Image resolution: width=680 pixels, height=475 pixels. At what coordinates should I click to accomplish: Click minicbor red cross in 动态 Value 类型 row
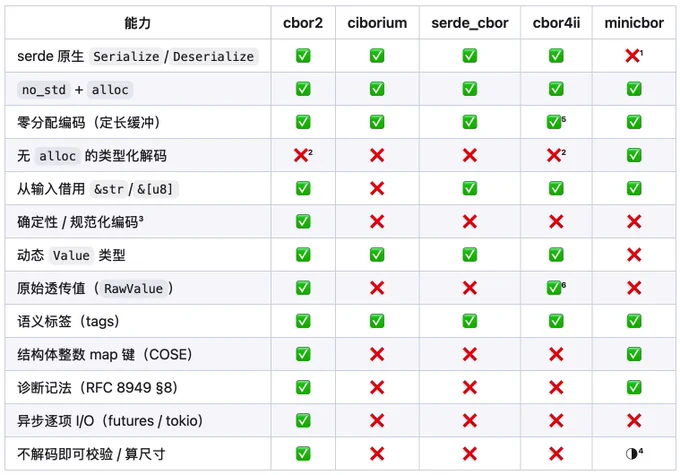pos(634,255)
